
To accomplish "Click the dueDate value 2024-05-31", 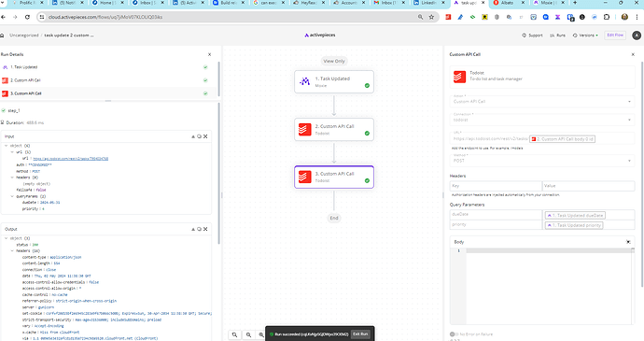I will [x=50, y=203].
